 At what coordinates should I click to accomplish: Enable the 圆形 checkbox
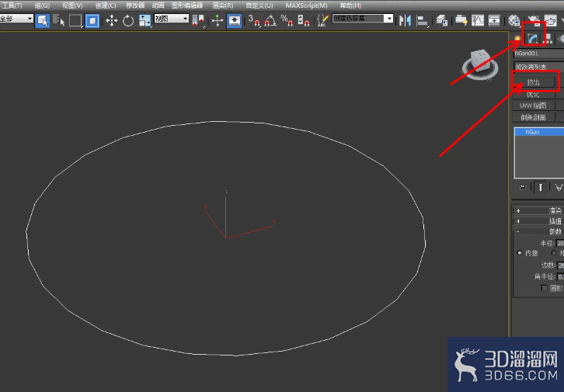[545, 288]
